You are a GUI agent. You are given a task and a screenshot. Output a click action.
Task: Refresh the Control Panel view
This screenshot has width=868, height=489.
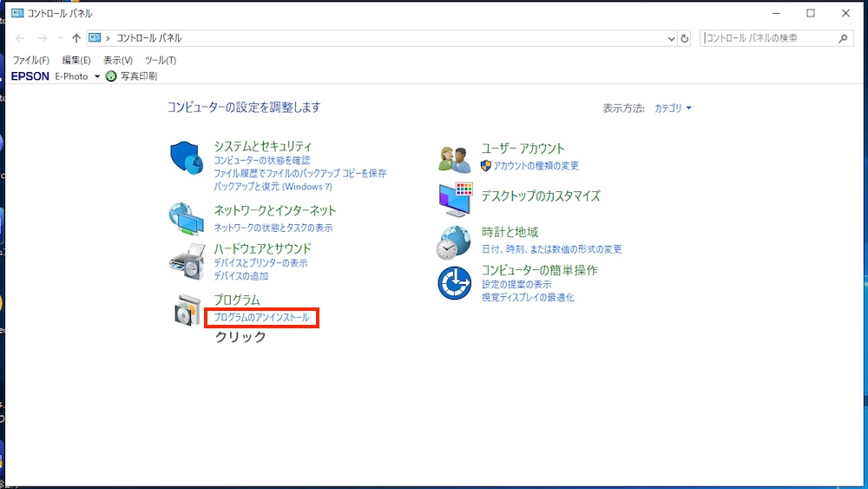tap(684, 39)
